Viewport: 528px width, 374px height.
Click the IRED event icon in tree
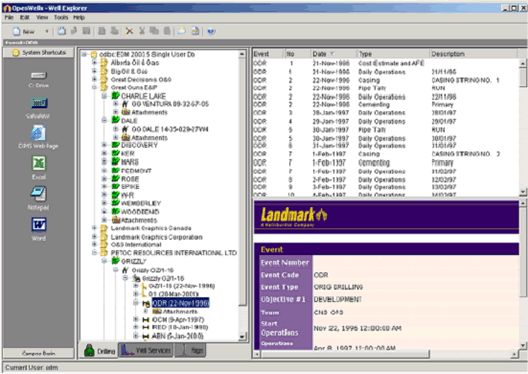(146, 327)
